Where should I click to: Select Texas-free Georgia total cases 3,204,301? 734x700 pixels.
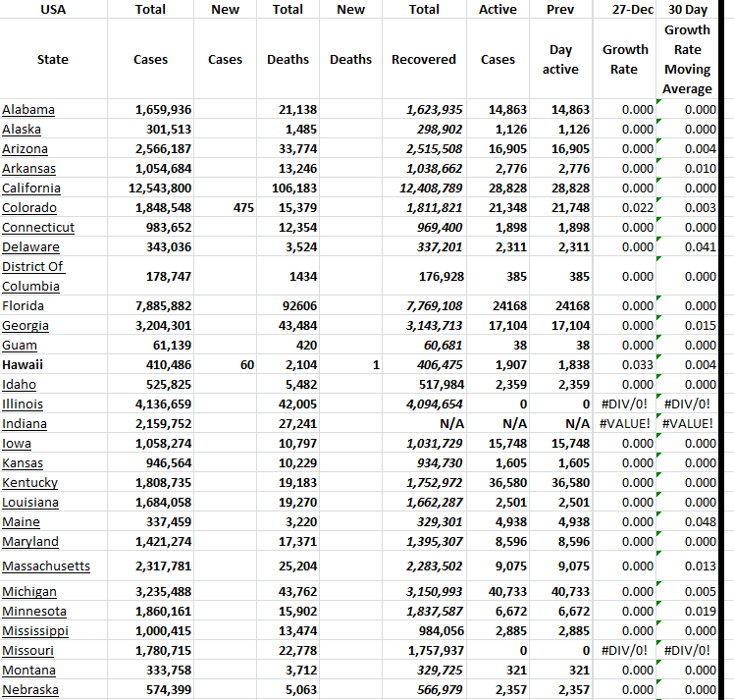(x=163, y=326)
